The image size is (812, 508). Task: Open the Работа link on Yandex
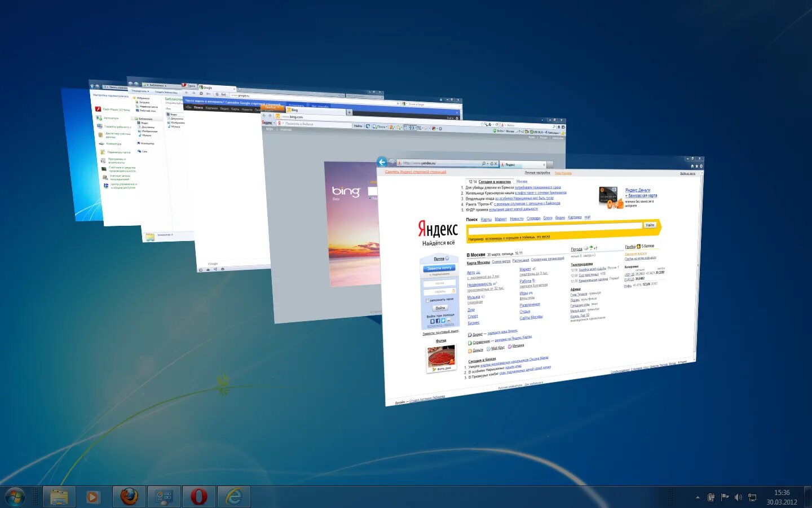click(526, 281)
